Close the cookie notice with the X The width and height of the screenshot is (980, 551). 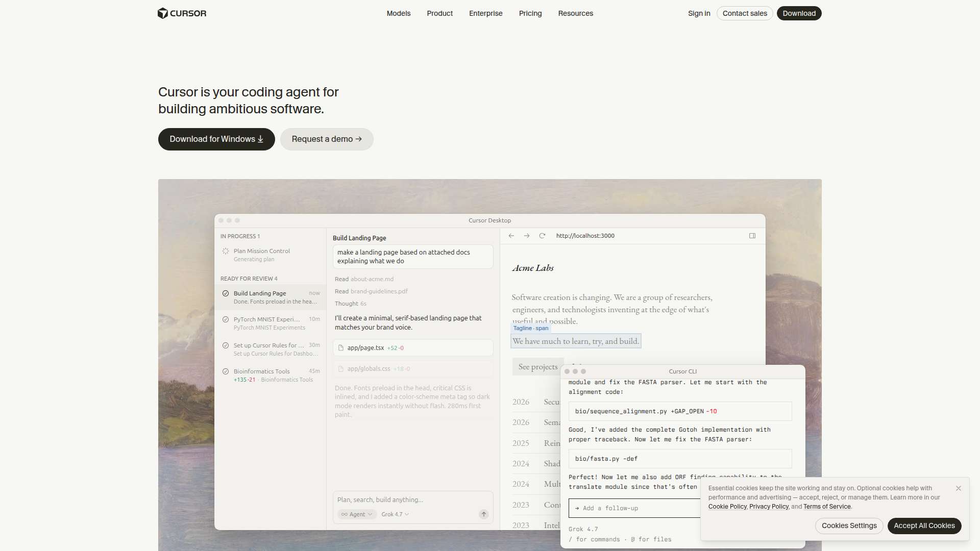point(959,488)
